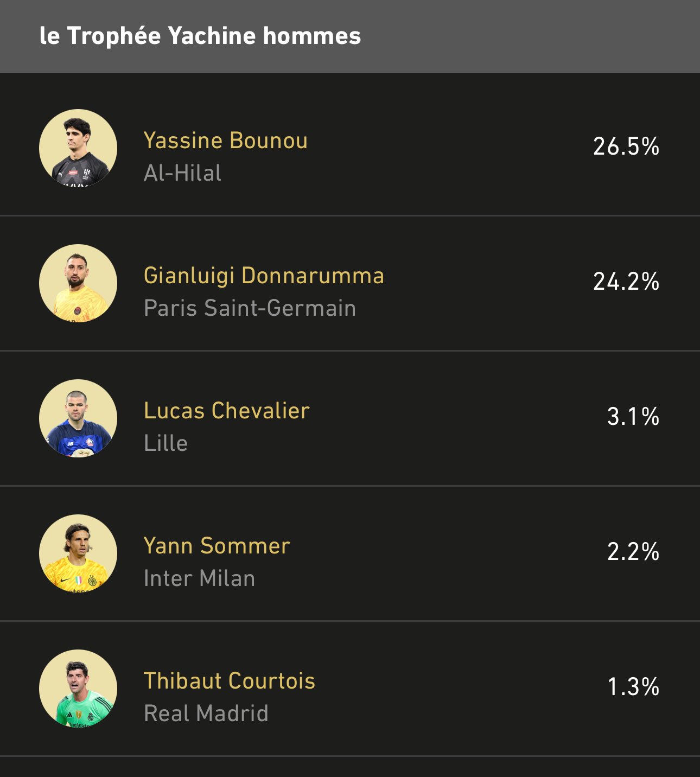Tap the Inter Milan club label

(200, 578)
